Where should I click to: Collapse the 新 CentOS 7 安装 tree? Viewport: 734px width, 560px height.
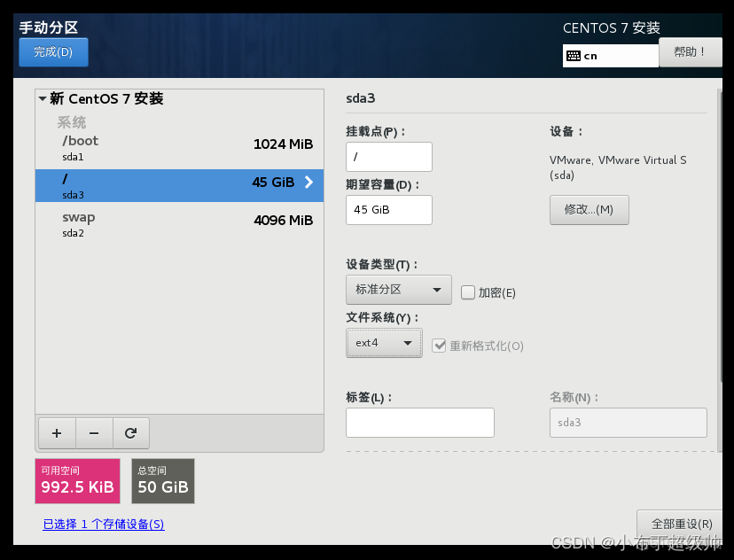pyautogui.click(x=42, y=98)
